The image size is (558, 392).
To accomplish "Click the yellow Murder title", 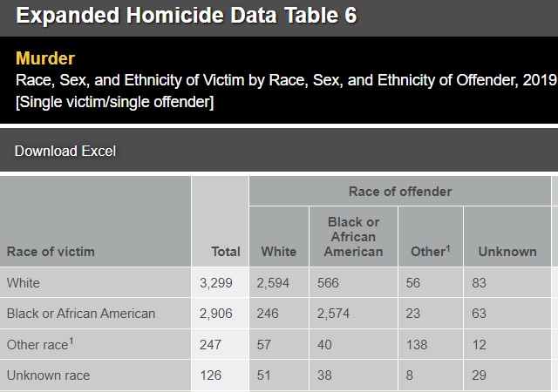I will point(45,59).
